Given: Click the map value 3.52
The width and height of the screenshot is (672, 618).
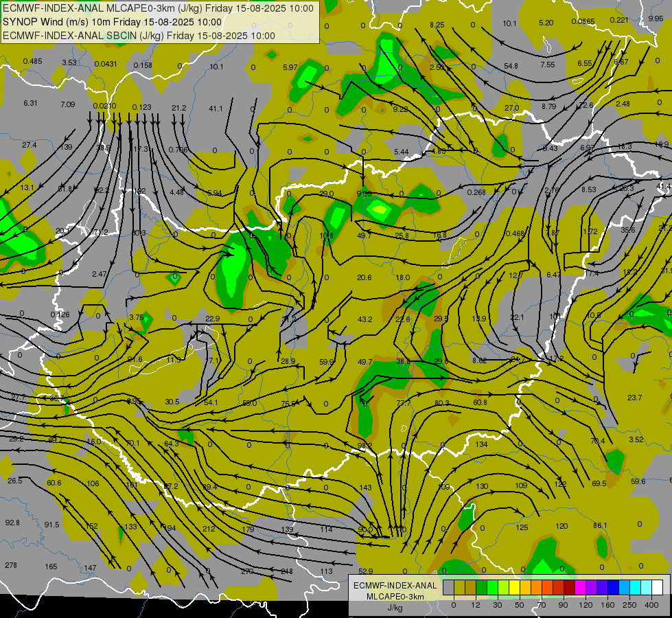Looking at the screenshot, I should click(636, 439).
